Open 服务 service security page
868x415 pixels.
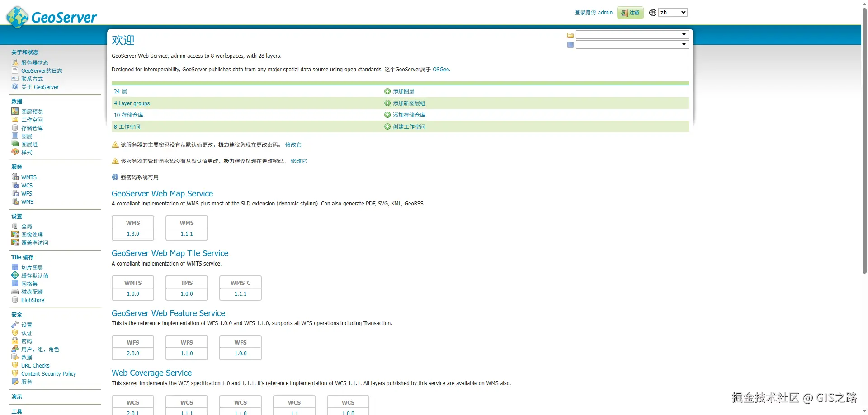coord(27,382)
